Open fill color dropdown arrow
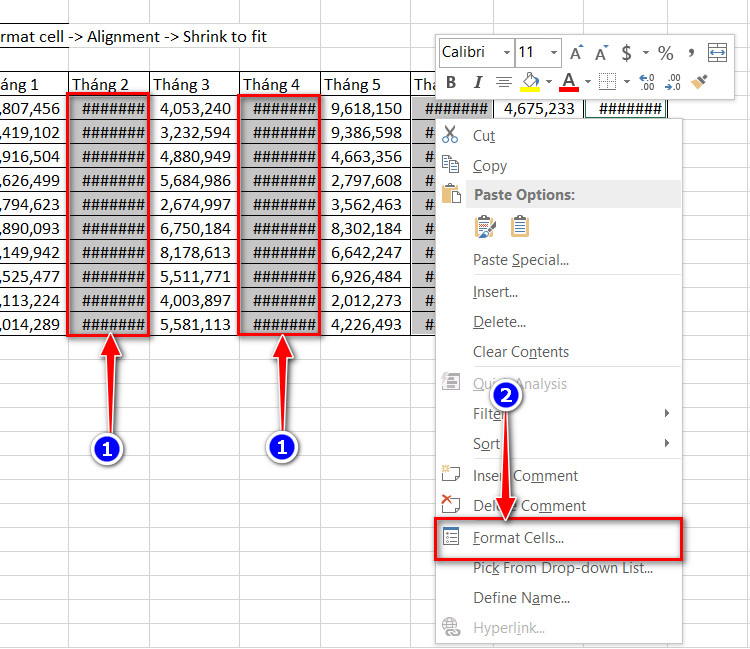The image size is (750, 649). click(549, 82)
